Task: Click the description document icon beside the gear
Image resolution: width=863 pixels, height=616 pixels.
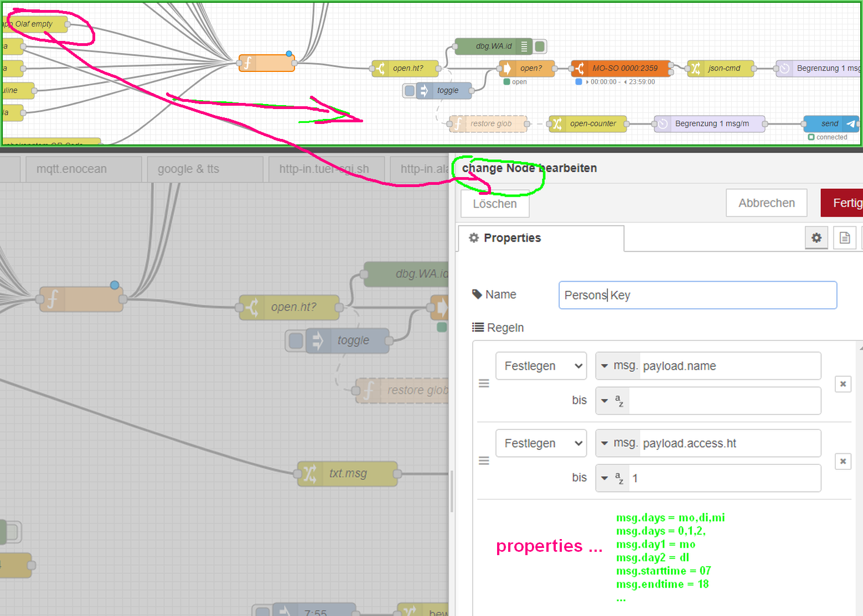Action: 844,238
